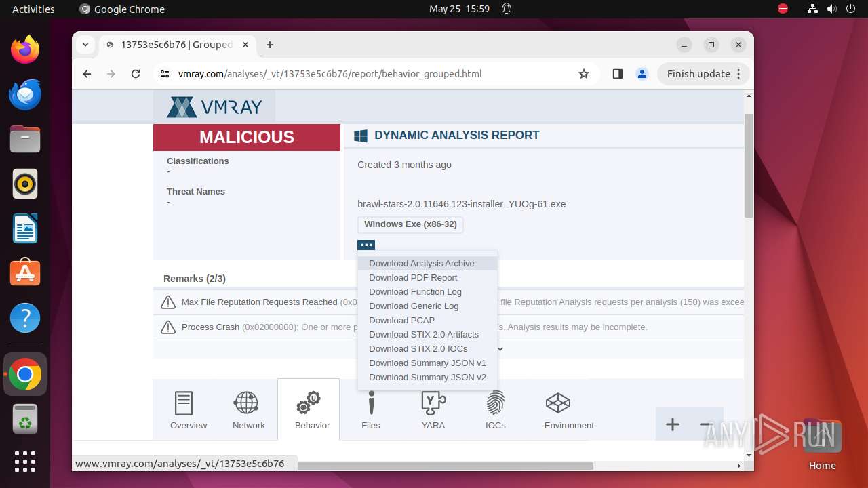Click the Process Crash warning icon
The height and width of the screenshot is (488, 868).
tap(168, 327)
